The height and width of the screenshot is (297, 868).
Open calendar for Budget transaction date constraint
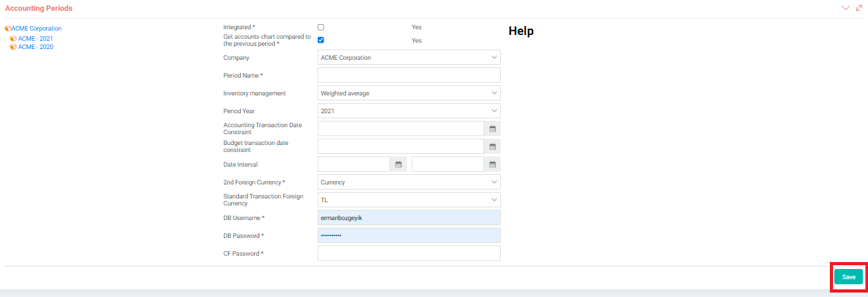click(492, 146)
